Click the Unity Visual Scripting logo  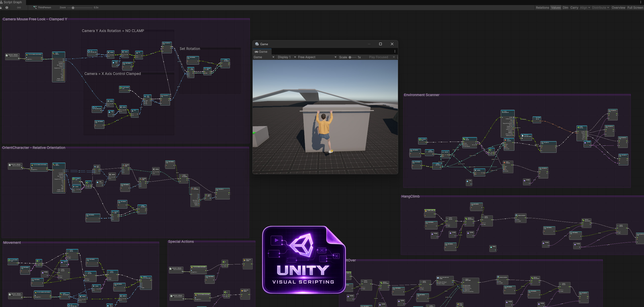(x=304, y=260)
